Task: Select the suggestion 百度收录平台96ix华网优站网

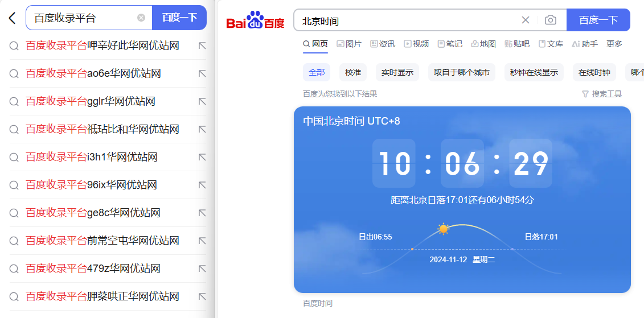Action: click(91, 185)
